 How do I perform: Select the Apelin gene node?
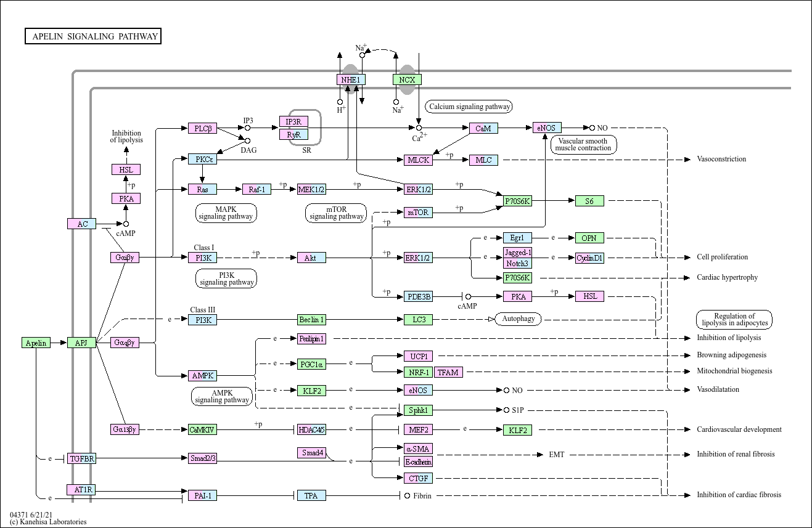tap(35, 343)
